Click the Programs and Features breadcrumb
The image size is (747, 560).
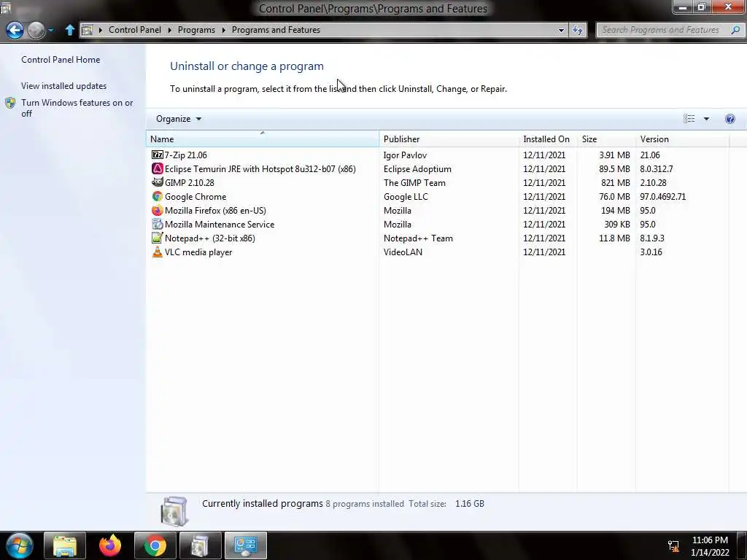coord(276,29)
